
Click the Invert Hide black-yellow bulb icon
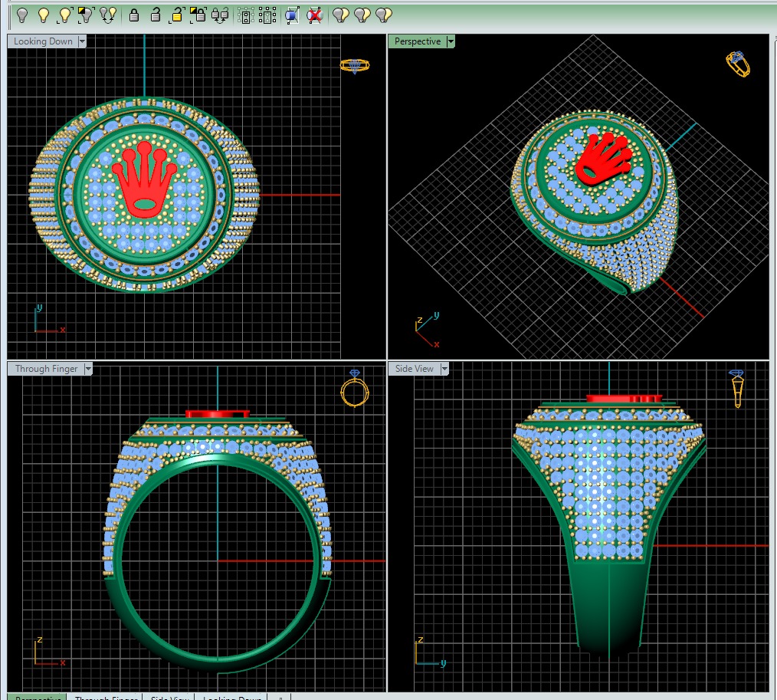pyautogui.click(x=87, y=15)
